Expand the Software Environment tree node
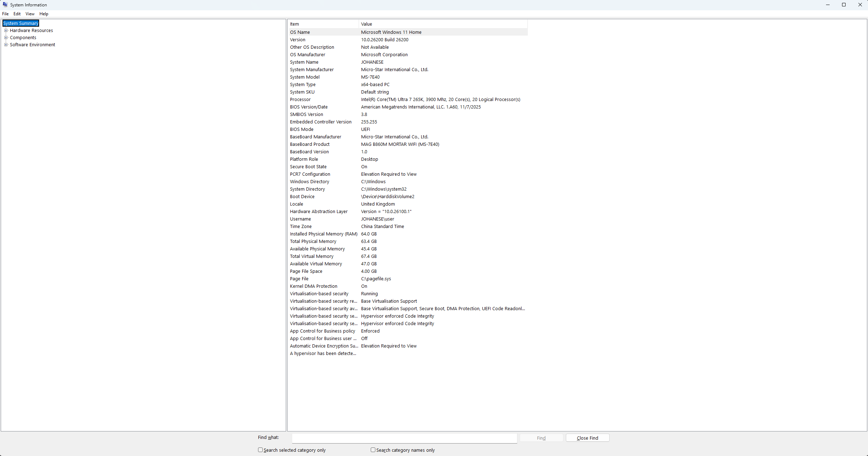 pos(6,45)
